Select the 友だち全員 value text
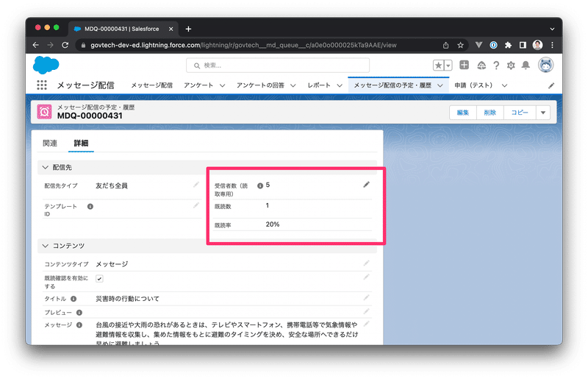This screenshot has width=588, height=379. point(112,185)
